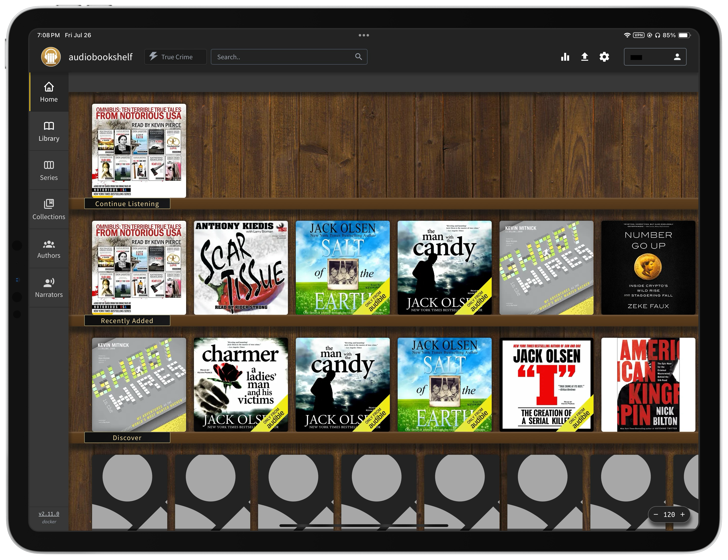Open Narrators in sidebar
Screen dimensions: 728x560
pos(49,288)
